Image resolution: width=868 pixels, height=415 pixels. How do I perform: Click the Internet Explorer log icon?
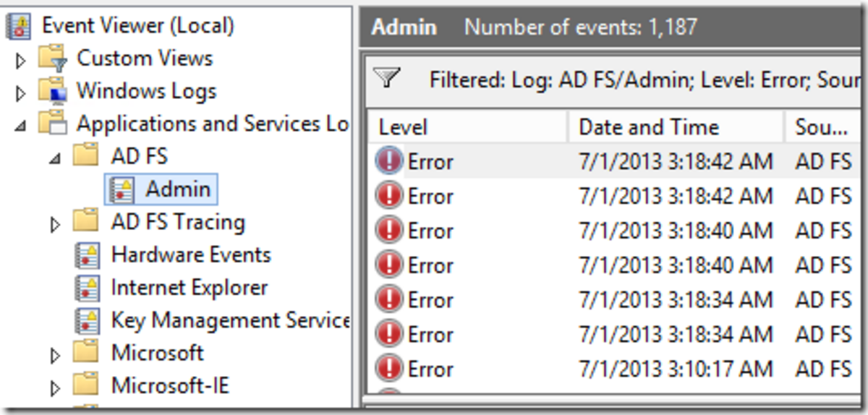point(87,288)
